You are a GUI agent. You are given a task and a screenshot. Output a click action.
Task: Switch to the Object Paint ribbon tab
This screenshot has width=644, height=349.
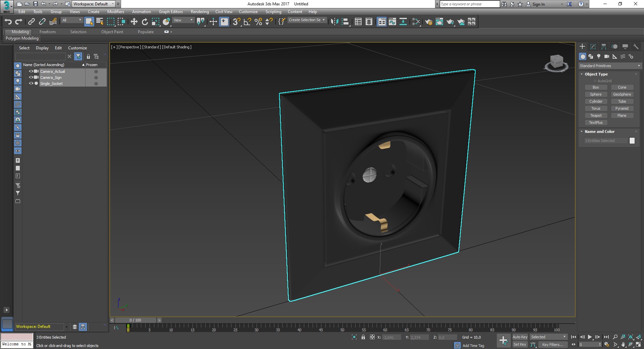pos(112,32)
